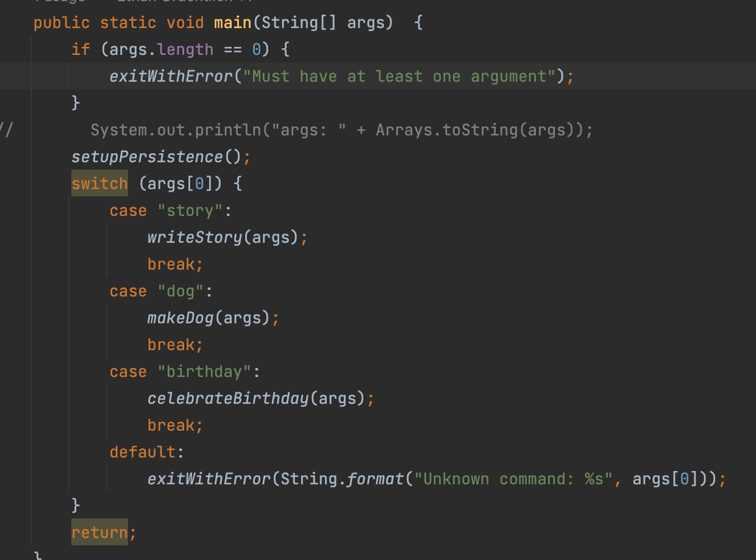
Task: Click the first exitWithError method call
Action: tap(171, 76)
